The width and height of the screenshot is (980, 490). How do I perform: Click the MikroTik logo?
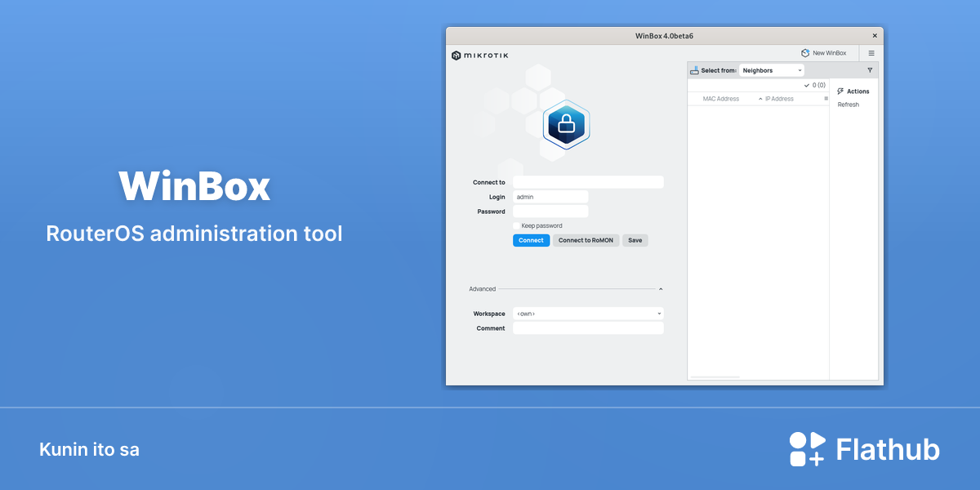coord(480,56)
